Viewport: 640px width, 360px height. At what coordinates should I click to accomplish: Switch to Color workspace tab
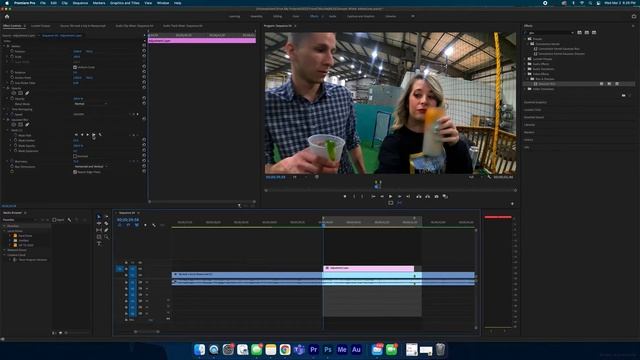pyautogui.click(x=296, y=16)
